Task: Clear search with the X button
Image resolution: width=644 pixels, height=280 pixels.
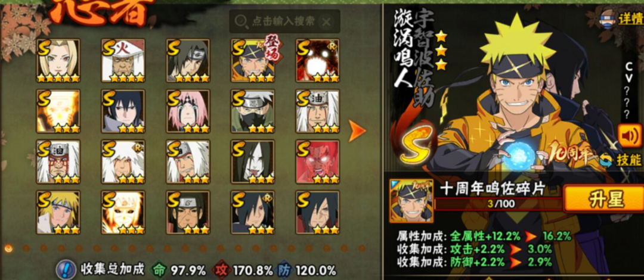Action: (x=326, y=22)
